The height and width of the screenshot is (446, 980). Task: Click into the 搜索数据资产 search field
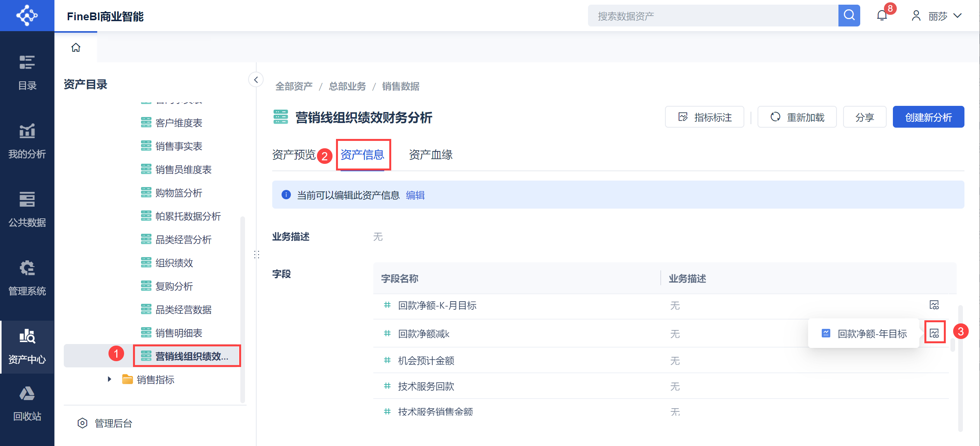coord(712,16)
